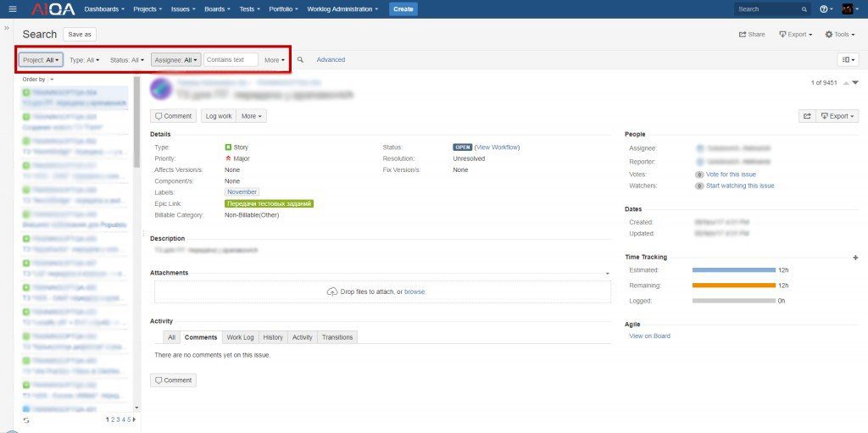Open the hamburger menu in the top bar
Viewport: 868px width, 433px height.
click(13, 8)
